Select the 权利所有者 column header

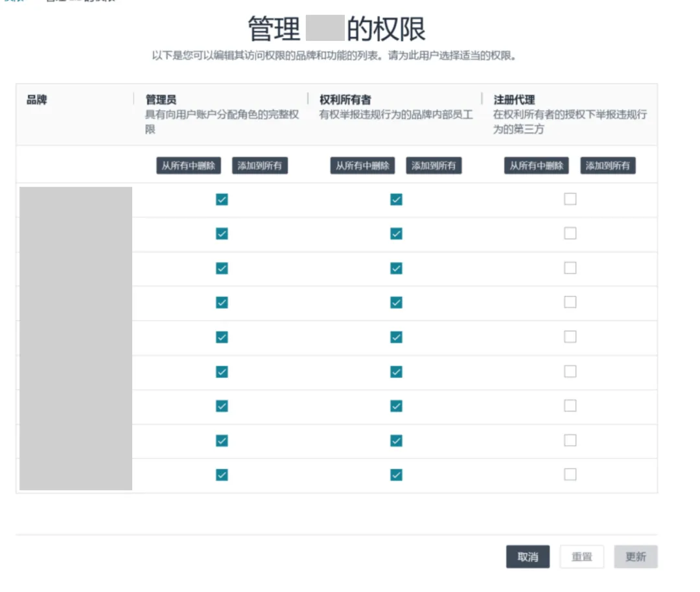(345, 100)
